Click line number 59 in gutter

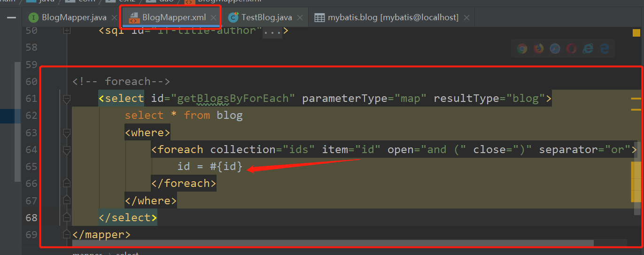[31, 64]
